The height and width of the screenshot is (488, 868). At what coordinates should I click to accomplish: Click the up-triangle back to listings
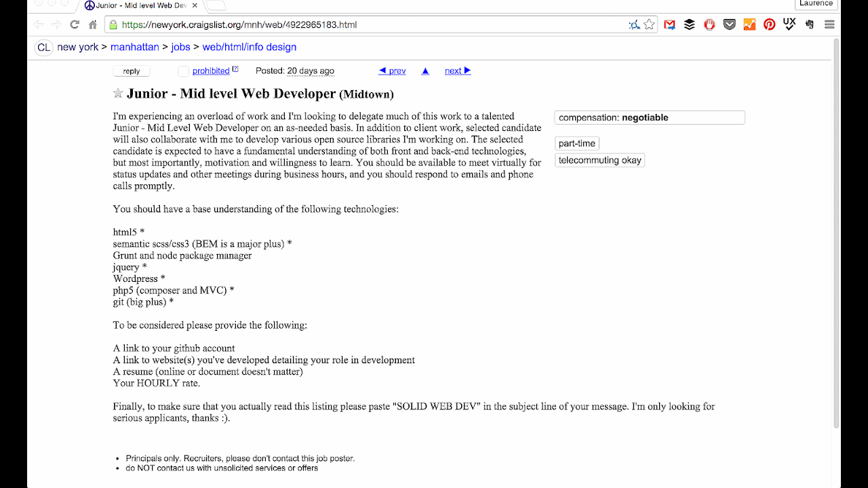click(x=425, y=70)
